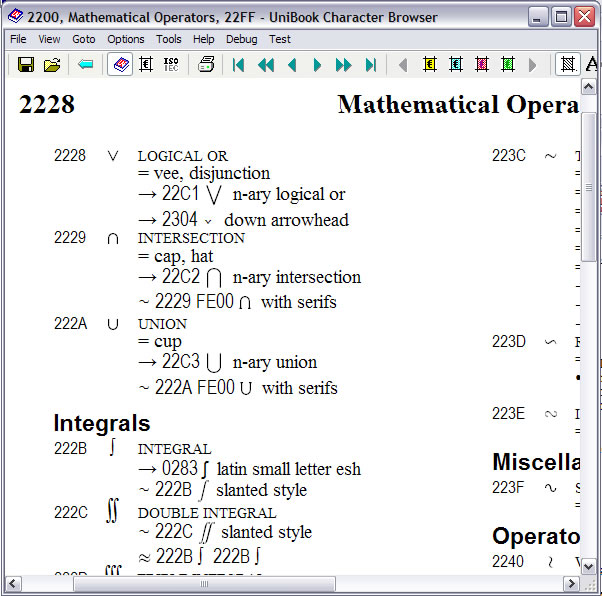Click the cyan back arrow icon
602x596 pixels.
coord(86,65)
